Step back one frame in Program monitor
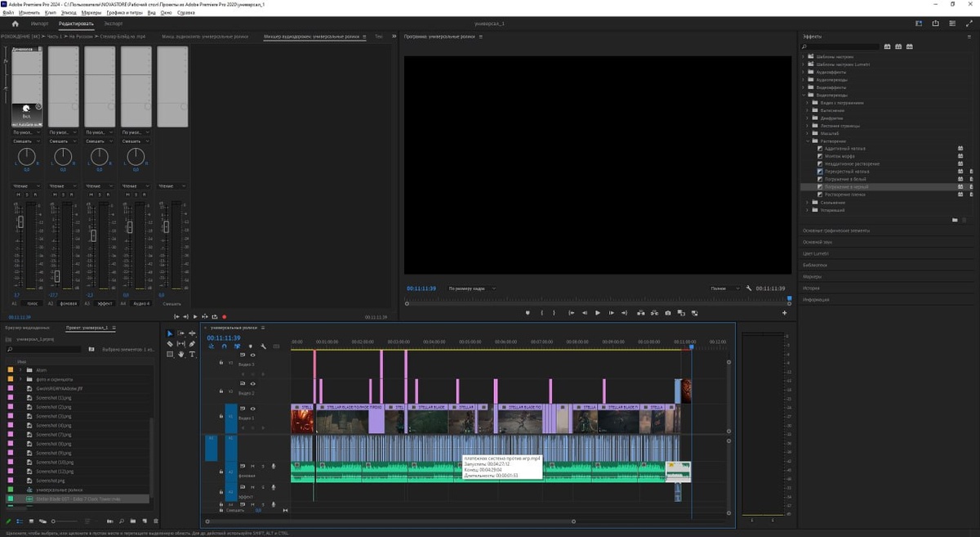The height and width of the screenshot is (537, 980). coord(585,312)
